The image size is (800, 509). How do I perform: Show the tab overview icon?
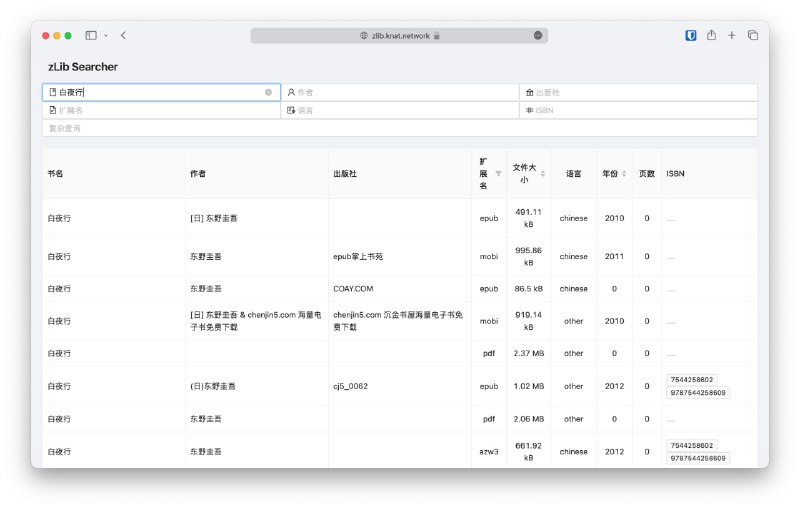753,35
